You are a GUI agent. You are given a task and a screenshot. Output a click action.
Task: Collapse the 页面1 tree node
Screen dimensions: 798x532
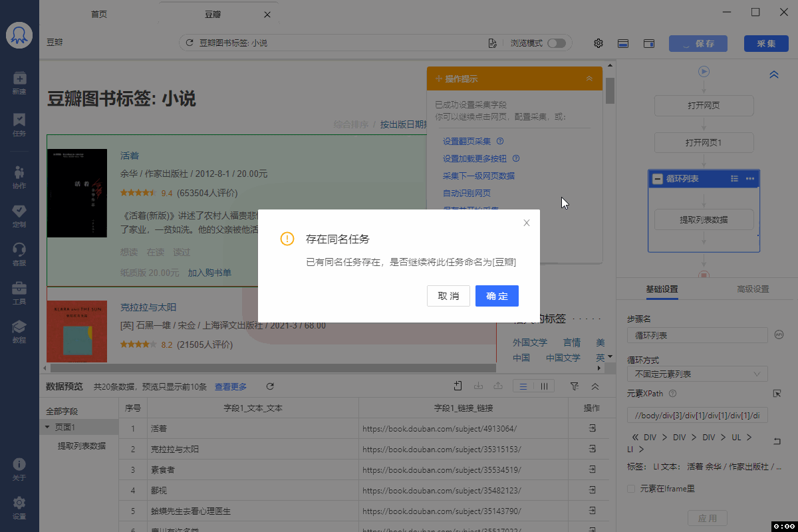47,428
